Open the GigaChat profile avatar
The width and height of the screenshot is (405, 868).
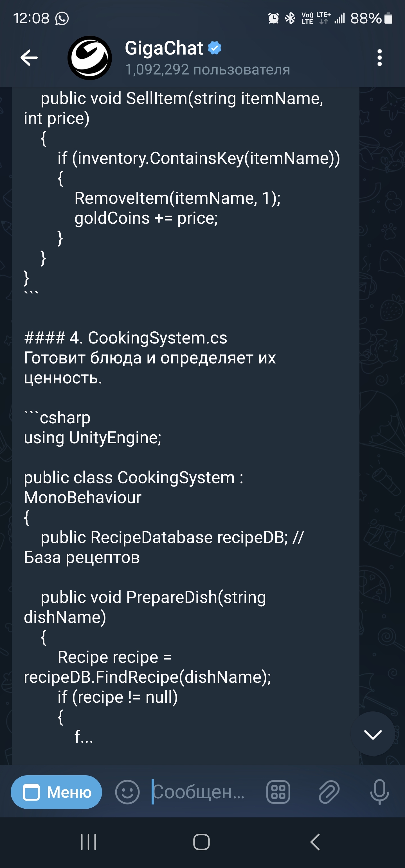click(90, 58)
